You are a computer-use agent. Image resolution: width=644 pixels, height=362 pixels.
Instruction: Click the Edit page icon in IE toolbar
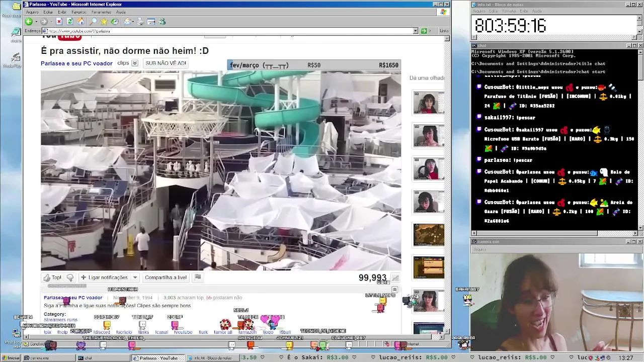151,22
